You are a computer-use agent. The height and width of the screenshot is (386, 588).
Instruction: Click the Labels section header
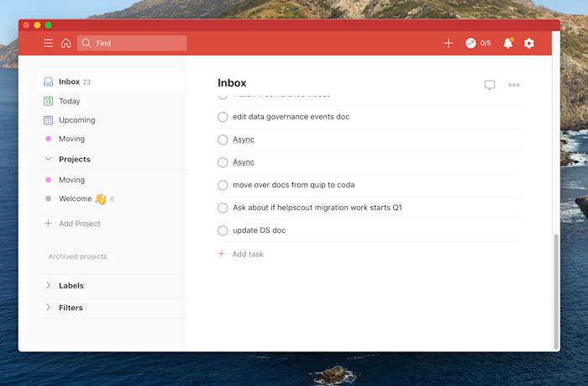tap(71, 285)
